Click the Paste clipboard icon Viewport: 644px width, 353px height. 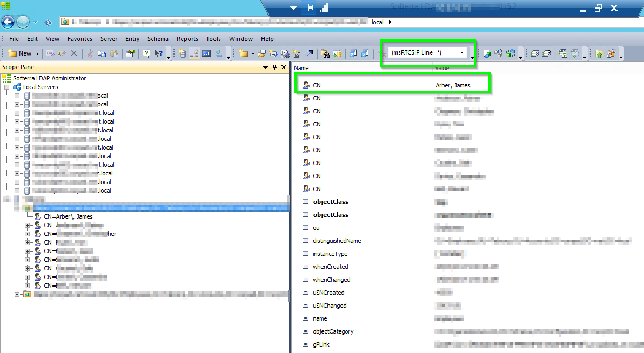(x=115, y=53)
